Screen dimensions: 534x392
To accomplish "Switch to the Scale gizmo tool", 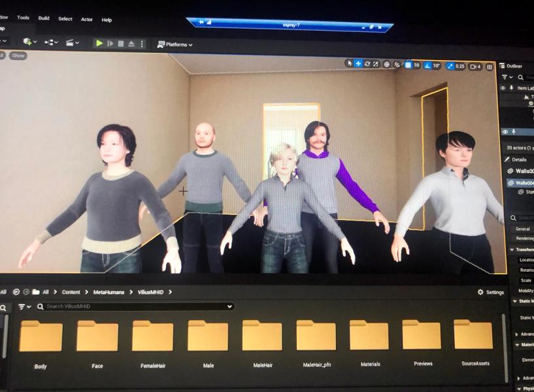I will click(376, 64).
